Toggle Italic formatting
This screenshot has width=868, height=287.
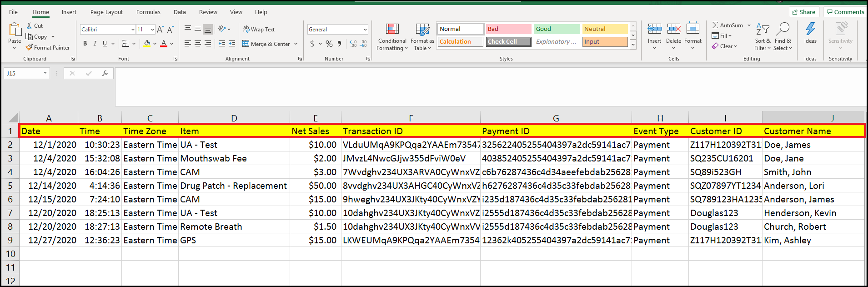(x=95, y=44)
